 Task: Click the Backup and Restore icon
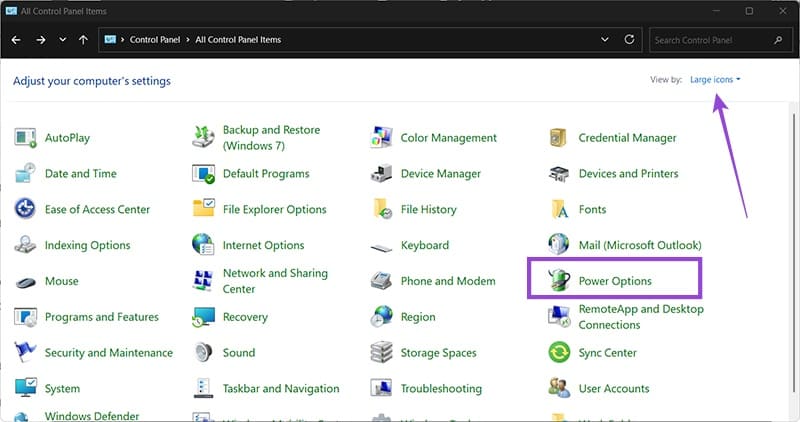tap(203, 137)
